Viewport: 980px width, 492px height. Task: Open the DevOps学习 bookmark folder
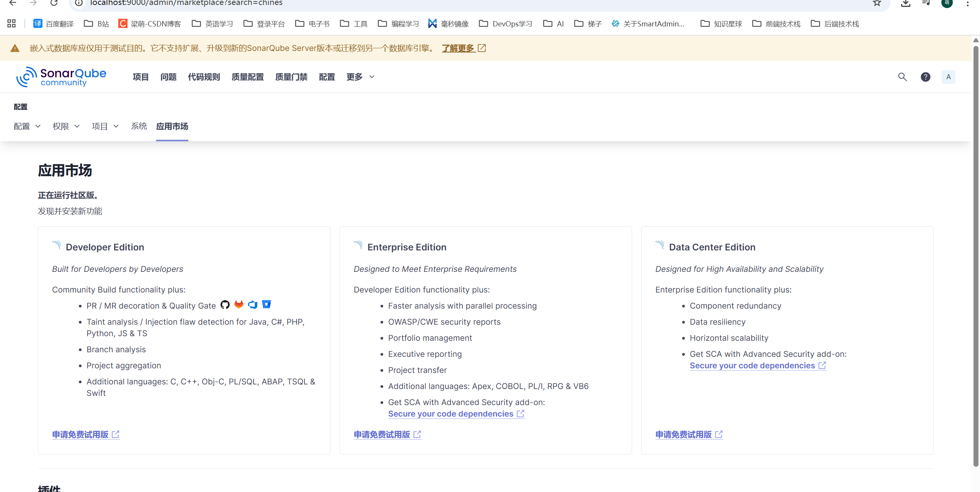[x=506, y=24]
